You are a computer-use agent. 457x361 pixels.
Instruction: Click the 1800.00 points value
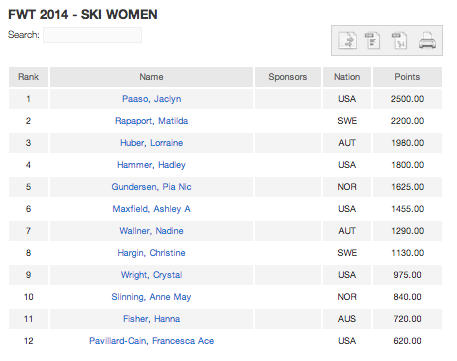click(x=407, y=165)
